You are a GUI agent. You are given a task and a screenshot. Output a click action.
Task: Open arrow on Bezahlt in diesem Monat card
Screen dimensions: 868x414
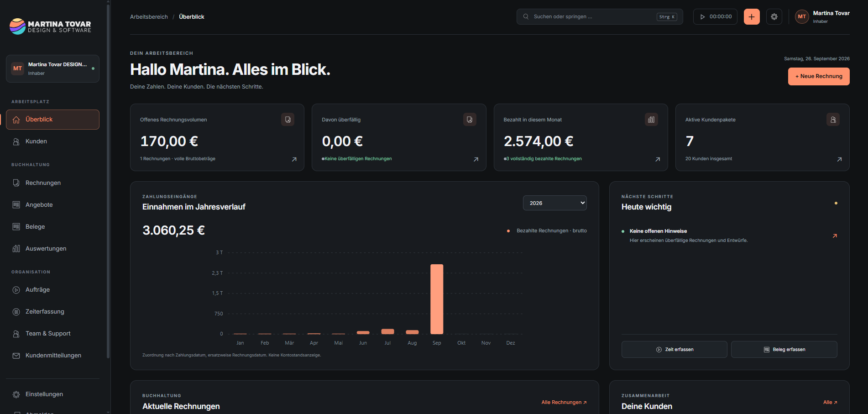coord(658,159)
